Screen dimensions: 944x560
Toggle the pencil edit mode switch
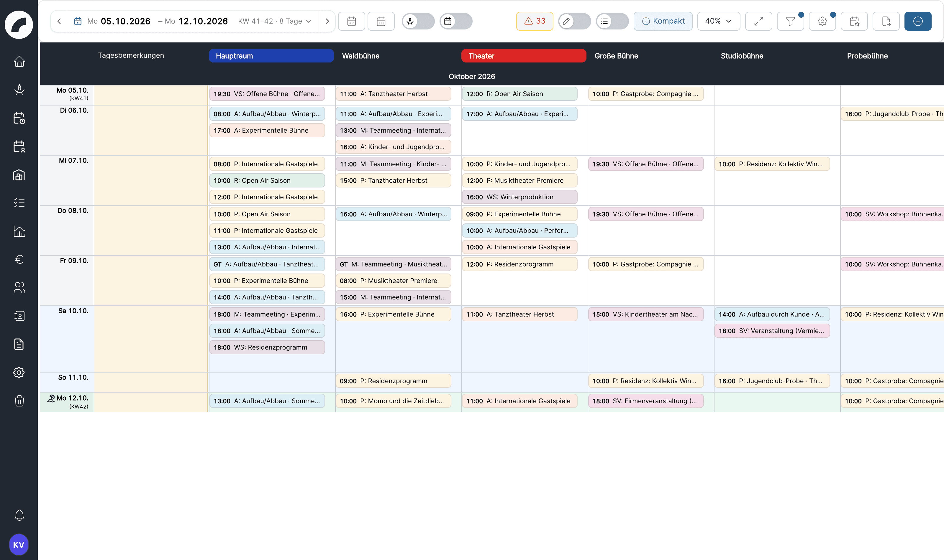[x=574, y=21]
